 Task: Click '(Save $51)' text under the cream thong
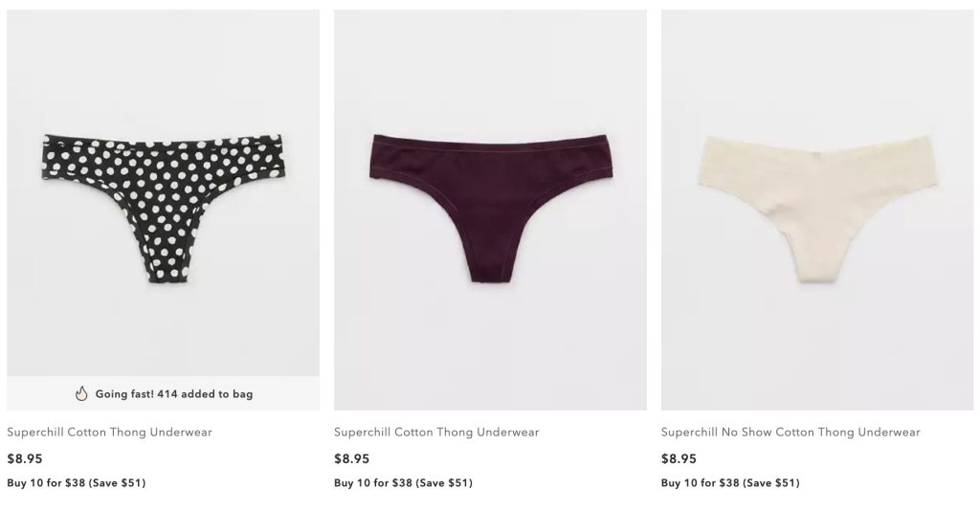click(771, 483)
